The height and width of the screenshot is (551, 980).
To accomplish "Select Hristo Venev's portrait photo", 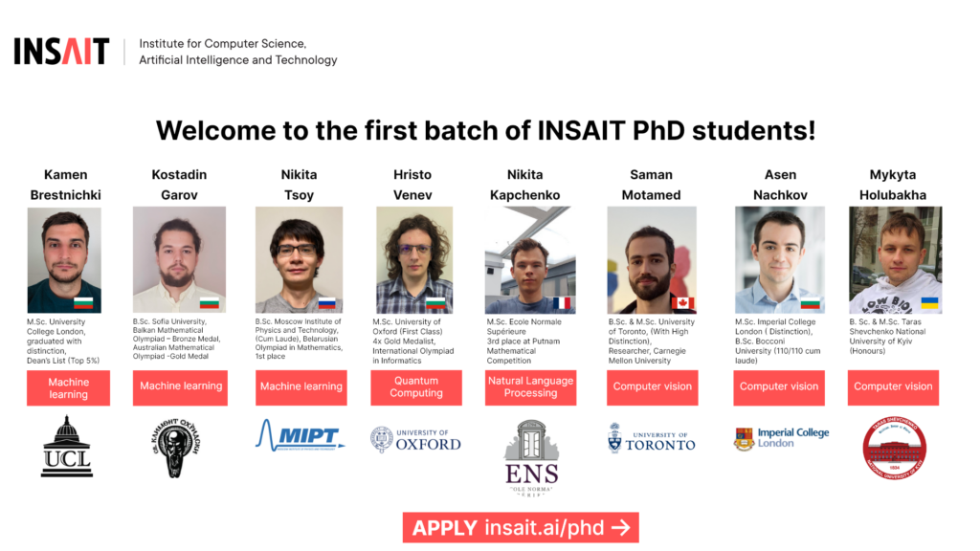I will click(414, 260).
